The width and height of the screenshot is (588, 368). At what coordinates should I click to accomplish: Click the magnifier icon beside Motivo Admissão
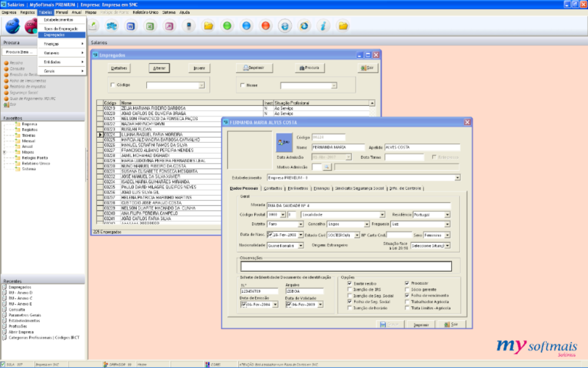pyautogui.click(x=327, y=167)
